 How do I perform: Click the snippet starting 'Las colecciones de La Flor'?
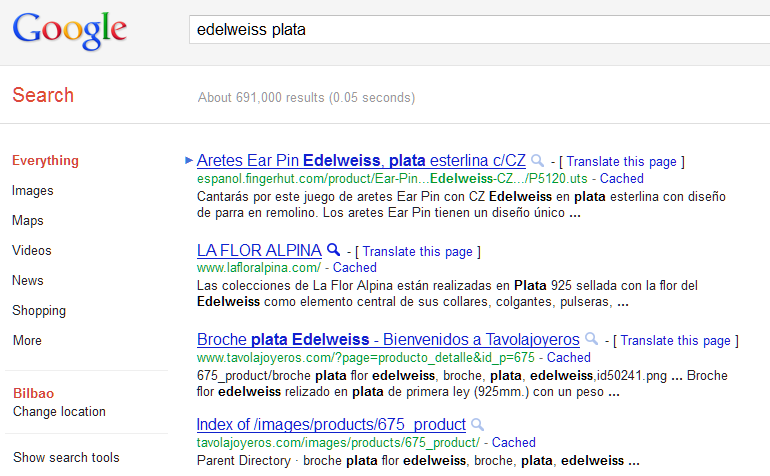(447, 294)
